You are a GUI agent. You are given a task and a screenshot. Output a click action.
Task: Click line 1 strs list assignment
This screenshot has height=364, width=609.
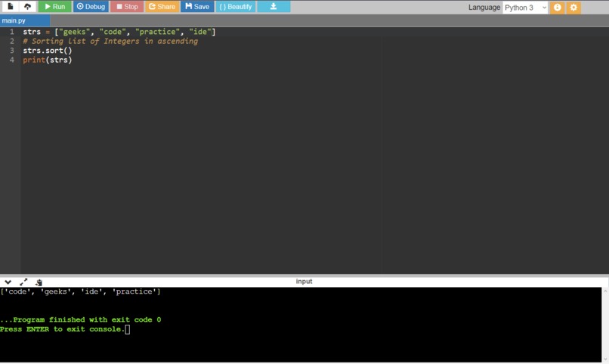119,32
